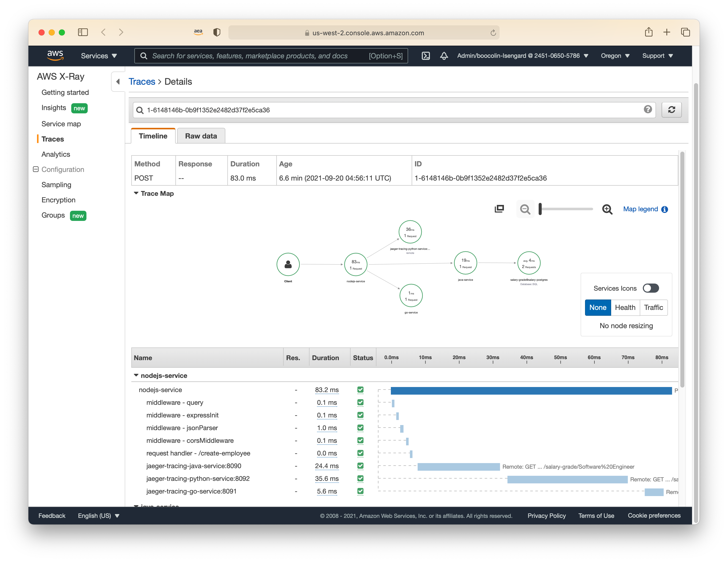
Task: Click the trace map zoom slider handle
Action: [540, 209]
